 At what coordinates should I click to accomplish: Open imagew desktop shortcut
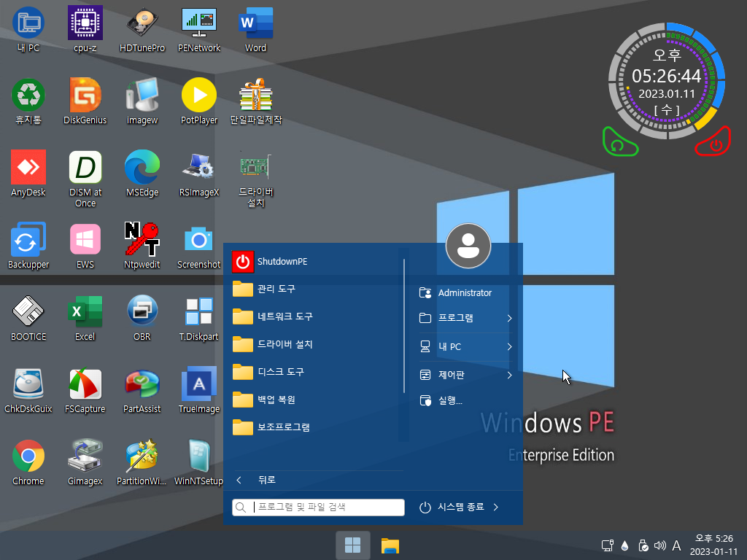coord(142,101)
